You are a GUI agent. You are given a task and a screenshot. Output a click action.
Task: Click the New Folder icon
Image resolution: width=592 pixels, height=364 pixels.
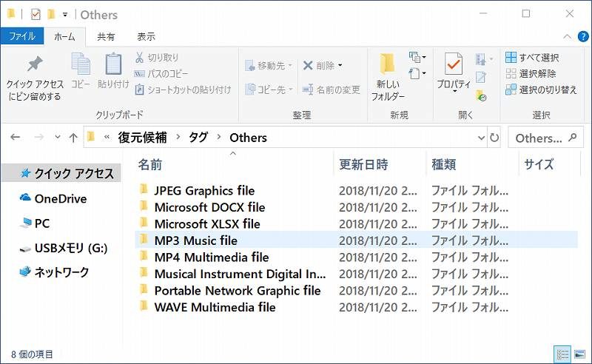(x=388, y=64)
